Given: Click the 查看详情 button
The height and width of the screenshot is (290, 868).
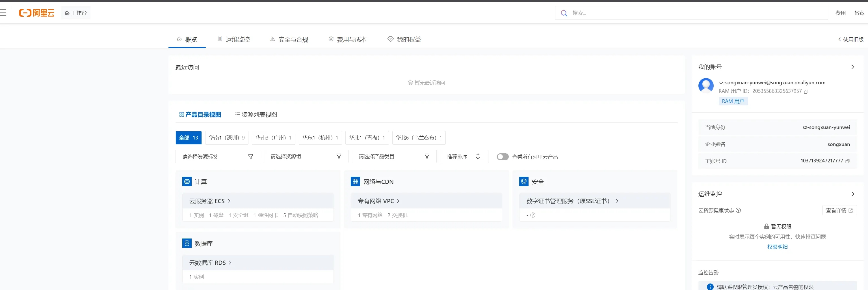Looking at the screenshot, I should pos(839,210).
